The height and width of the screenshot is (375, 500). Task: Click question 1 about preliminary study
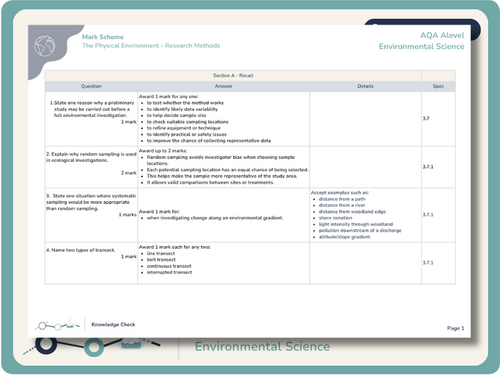coord(92,109)
